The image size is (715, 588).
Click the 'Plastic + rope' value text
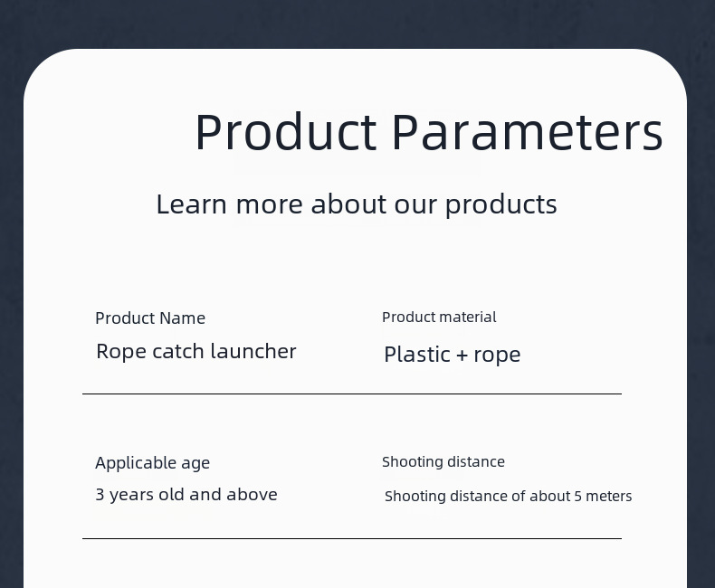452,355
